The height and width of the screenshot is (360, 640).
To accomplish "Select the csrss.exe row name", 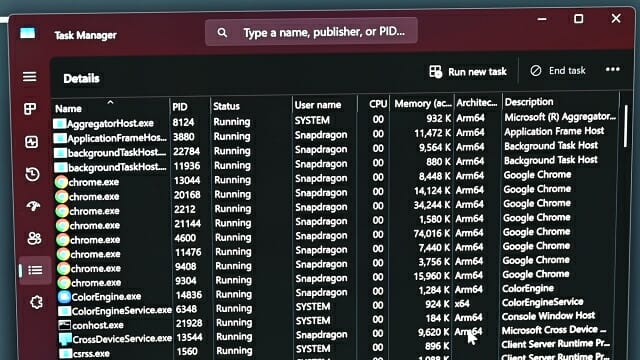I will coord(91,353).
